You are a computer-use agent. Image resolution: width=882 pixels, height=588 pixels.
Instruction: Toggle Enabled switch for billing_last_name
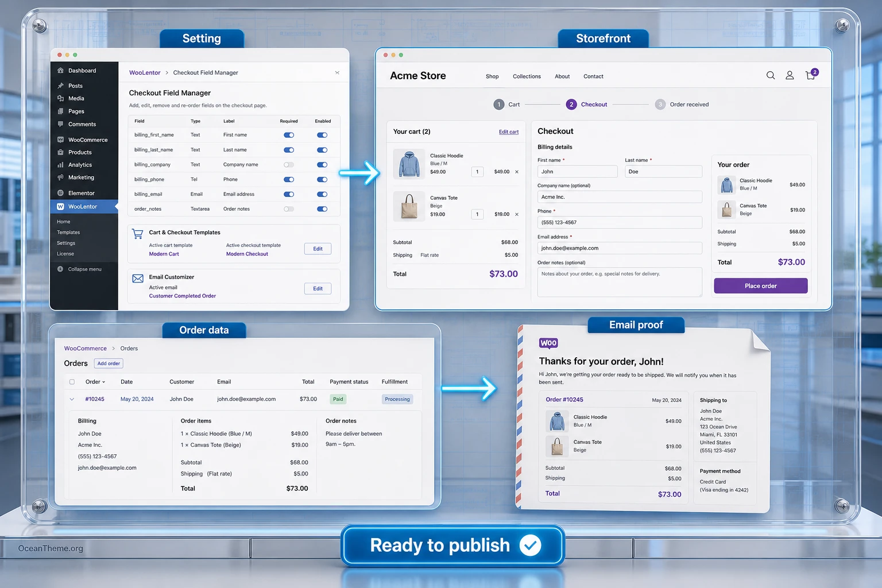coord(322,150)
